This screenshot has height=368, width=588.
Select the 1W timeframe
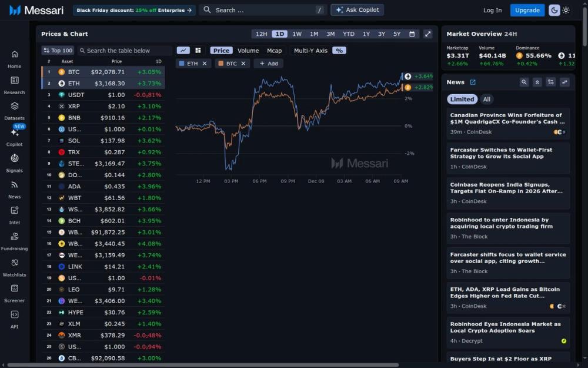click(297, 34)
